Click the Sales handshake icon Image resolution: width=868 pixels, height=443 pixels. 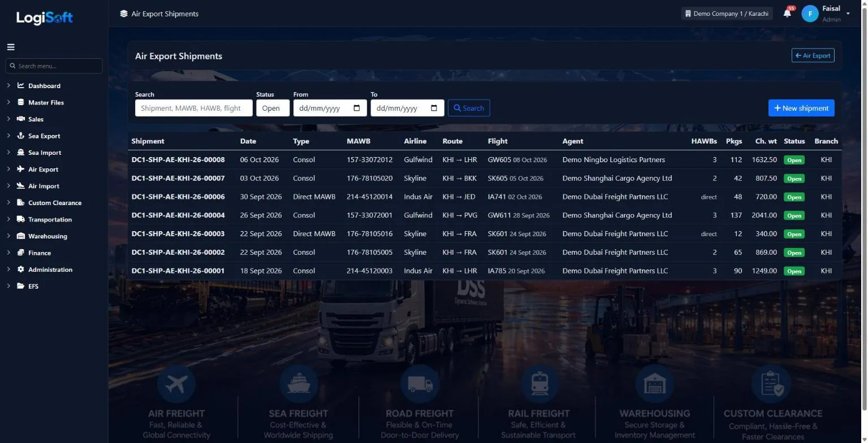(x=21, y=119)
